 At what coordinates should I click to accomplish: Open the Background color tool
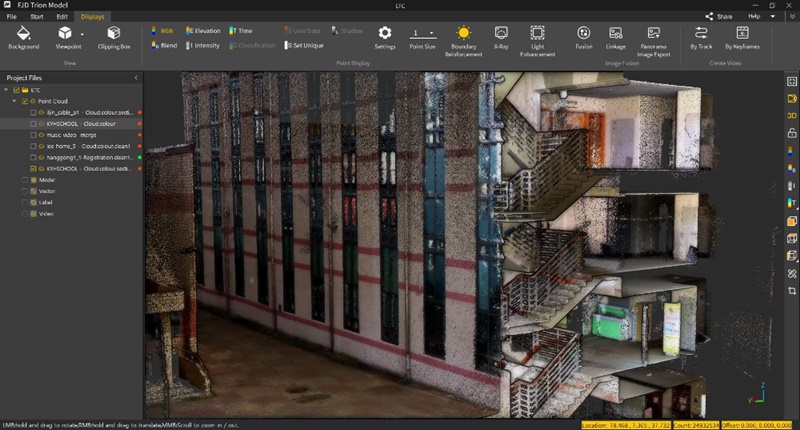(x=23, y=38)
